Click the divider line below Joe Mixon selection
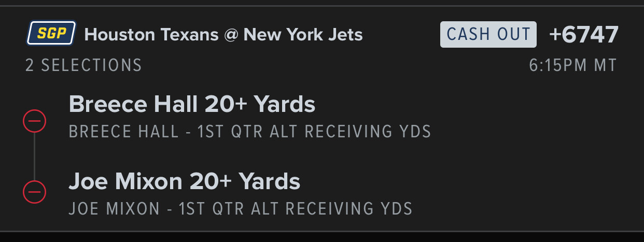The width and height of the screenshot is (644, 242). coord(322,231)
